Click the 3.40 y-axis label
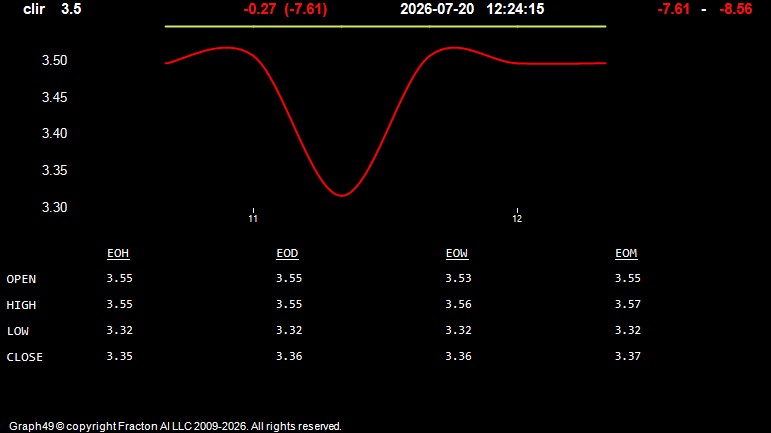This screenshot has width=771, height=433. pos(55,133)
